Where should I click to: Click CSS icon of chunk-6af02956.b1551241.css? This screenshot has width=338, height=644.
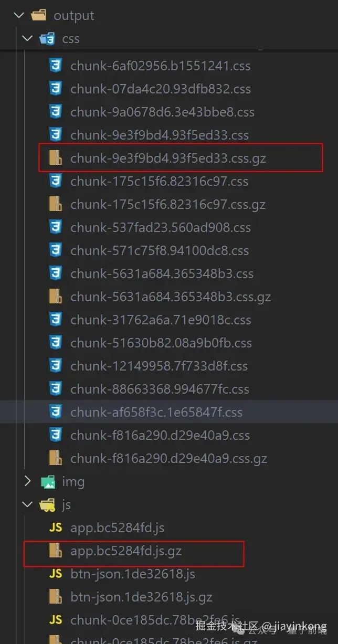[56, 66]
